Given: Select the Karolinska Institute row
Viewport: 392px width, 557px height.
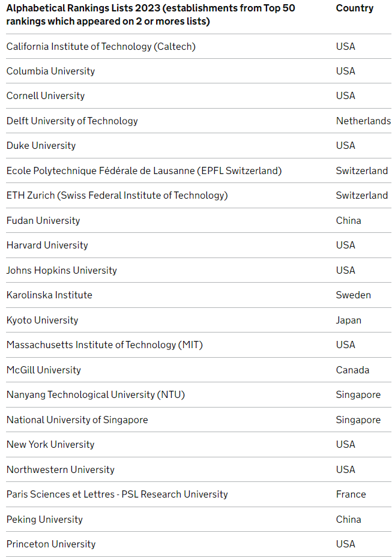Looking at the screenshot, I should [199, 295].
